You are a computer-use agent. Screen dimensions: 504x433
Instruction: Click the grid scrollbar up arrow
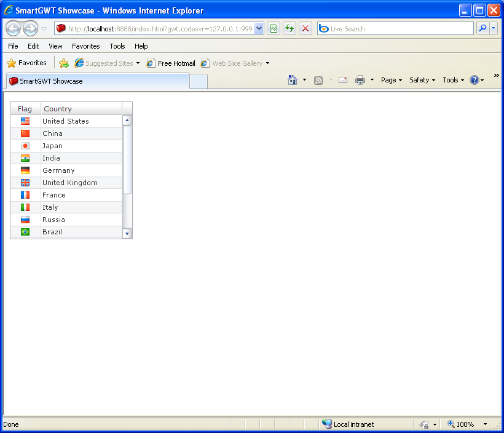[127, 121]
